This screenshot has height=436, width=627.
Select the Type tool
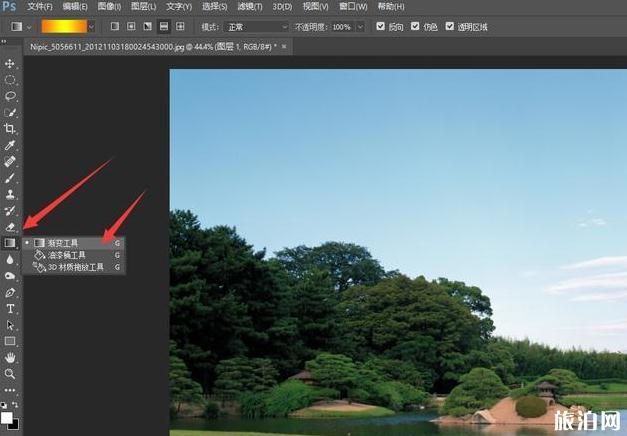pos(10,308)
